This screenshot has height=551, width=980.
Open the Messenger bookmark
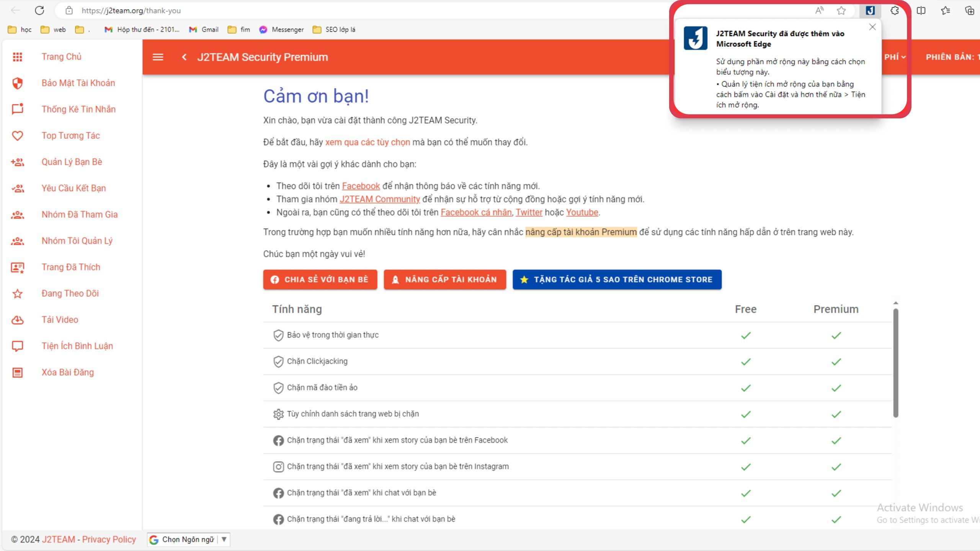(281, 29)
